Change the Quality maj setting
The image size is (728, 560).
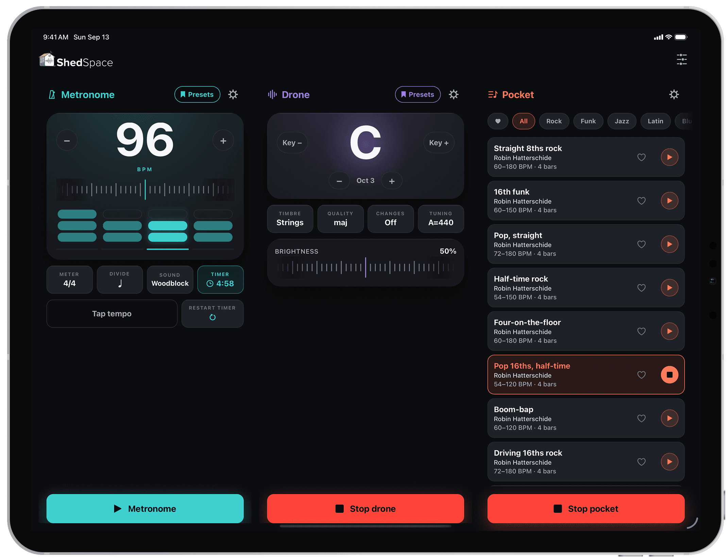pos(340,219)
